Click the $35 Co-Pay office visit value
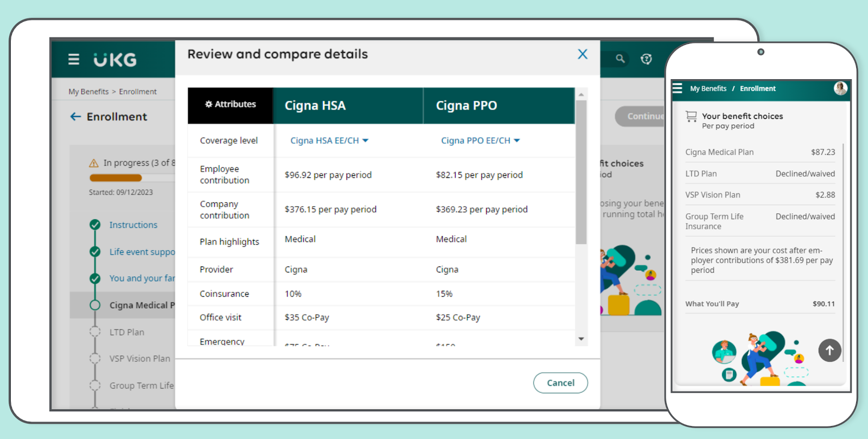Viewport: 868px width, 439px height. (x=307, y=317)
